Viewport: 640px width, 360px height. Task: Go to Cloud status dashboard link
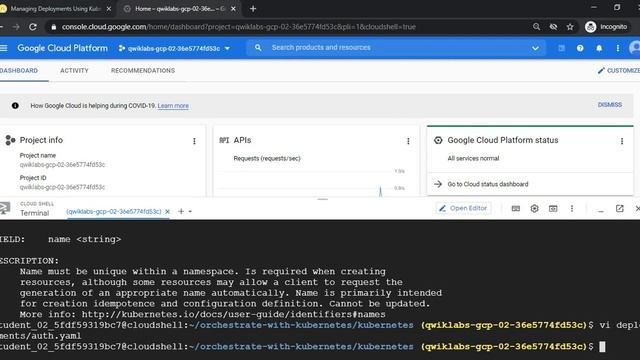[488, 184]
